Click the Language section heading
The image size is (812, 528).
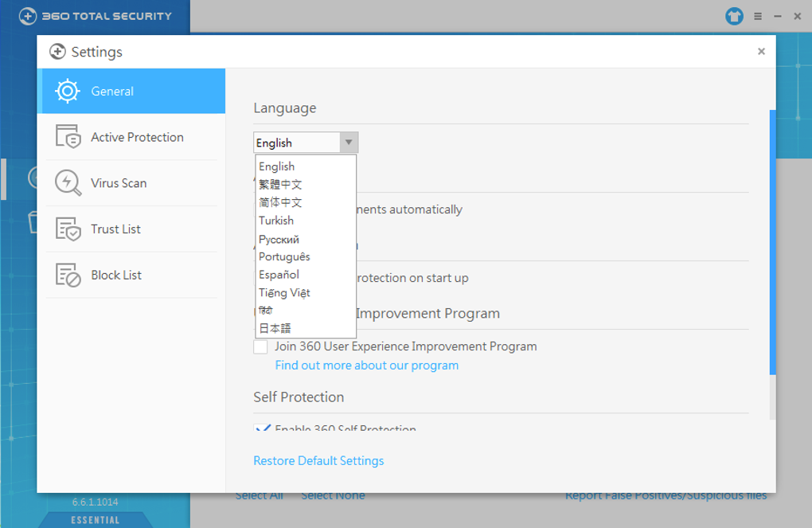pos(285,108)
